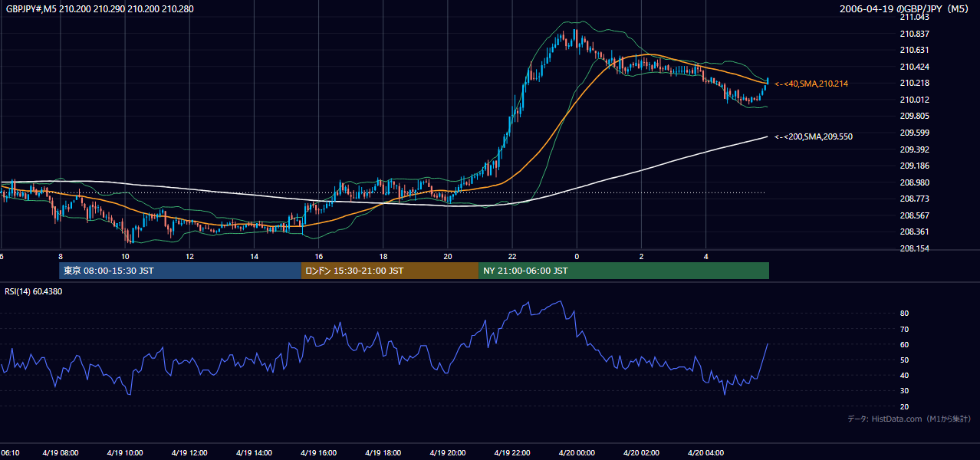Click price level 211.043 on price axis
Screen dimensions: 980x460
pyautogui.click(x=915, y=17)
